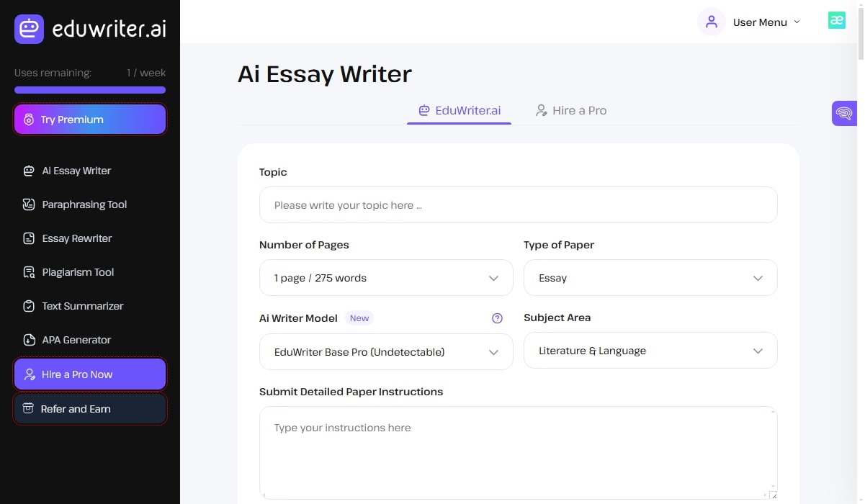Open the APA Generator tool
Viewport: 865px width, 504px height.
(76, 340)
